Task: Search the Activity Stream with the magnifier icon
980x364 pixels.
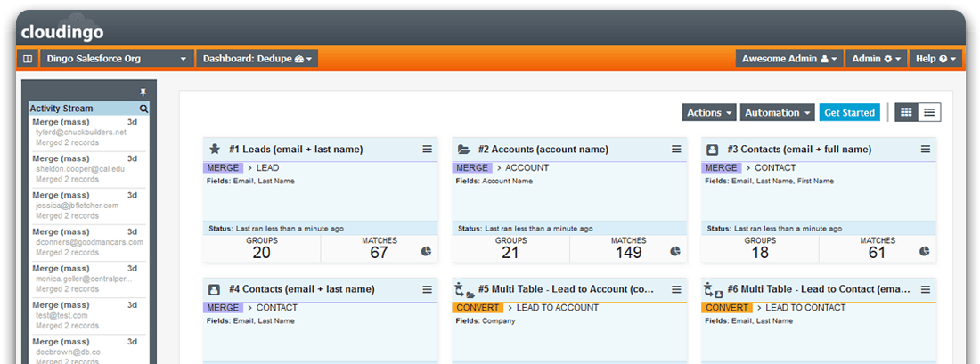Action: coord(143,109)
